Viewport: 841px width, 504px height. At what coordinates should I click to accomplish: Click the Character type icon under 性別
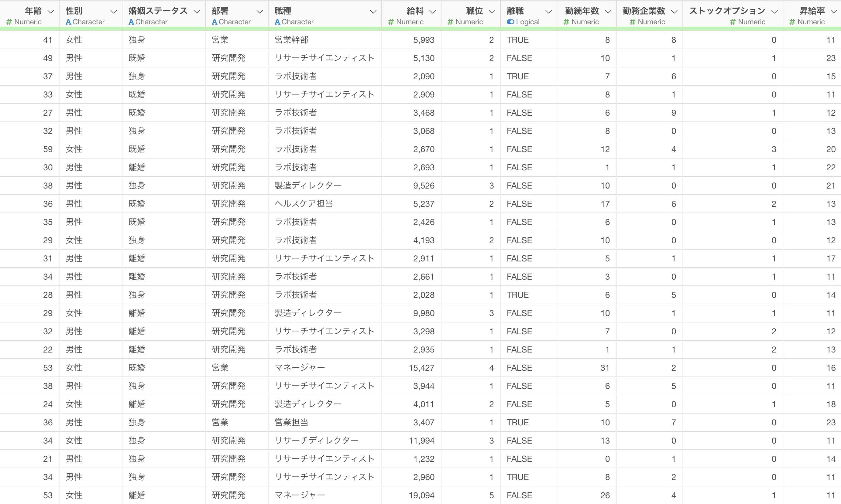click(68, 22)
